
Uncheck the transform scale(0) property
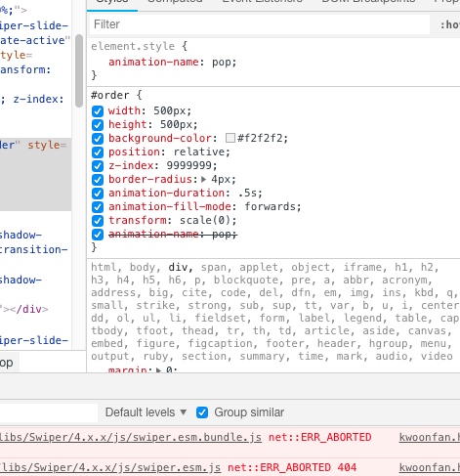(x=98, y=221)
